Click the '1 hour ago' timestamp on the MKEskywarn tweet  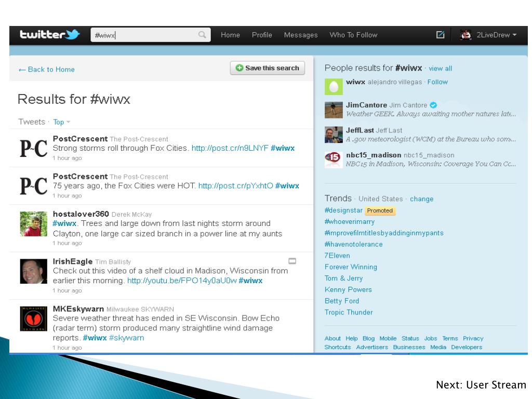tap(67, 348)
